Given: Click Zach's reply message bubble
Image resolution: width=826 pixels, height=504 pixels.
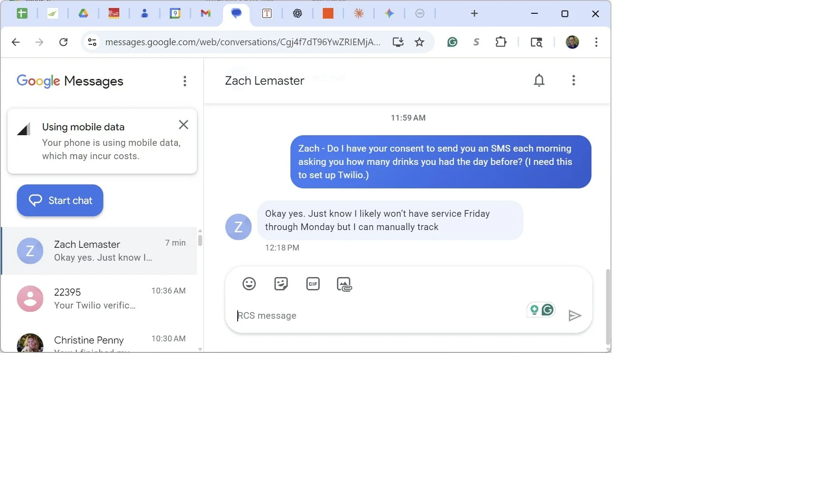Looking at the screenshot, I should pos(390,220).
